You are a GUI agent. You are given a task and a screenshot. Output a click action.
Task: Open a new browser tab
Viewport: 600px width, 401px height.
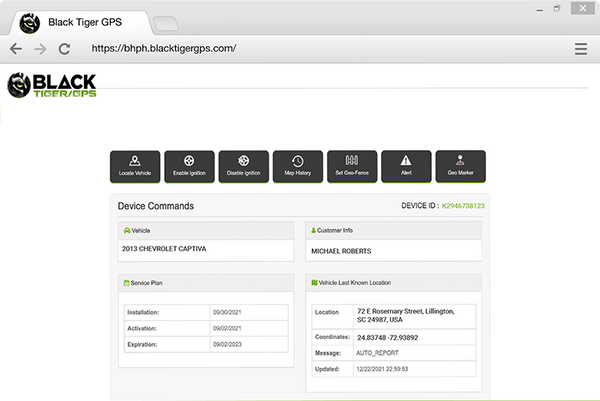[x=165, y=23]
